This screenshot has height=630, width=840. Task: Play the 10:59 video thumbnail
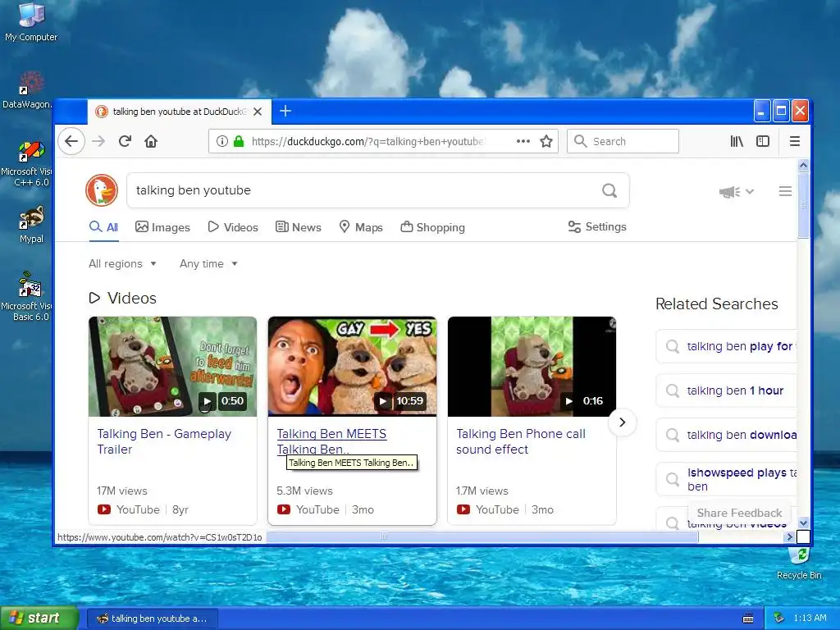pyautogui.click(x=352, y=367)
